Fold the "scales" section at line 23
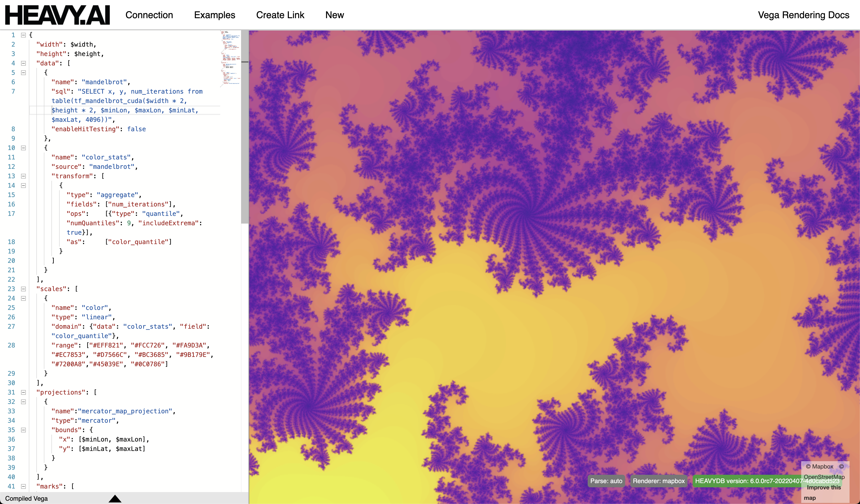 point(24,289)
